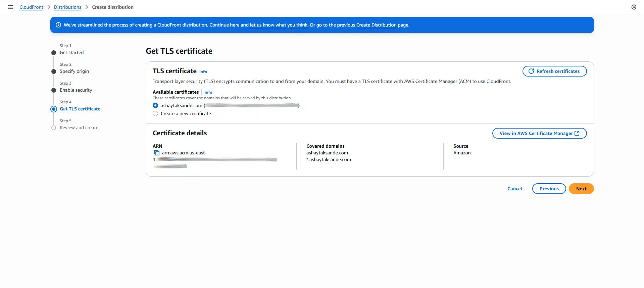Click the Get TLS certificate page heading
This screenshot has width=644, height=288.
(x=179, y=51)
